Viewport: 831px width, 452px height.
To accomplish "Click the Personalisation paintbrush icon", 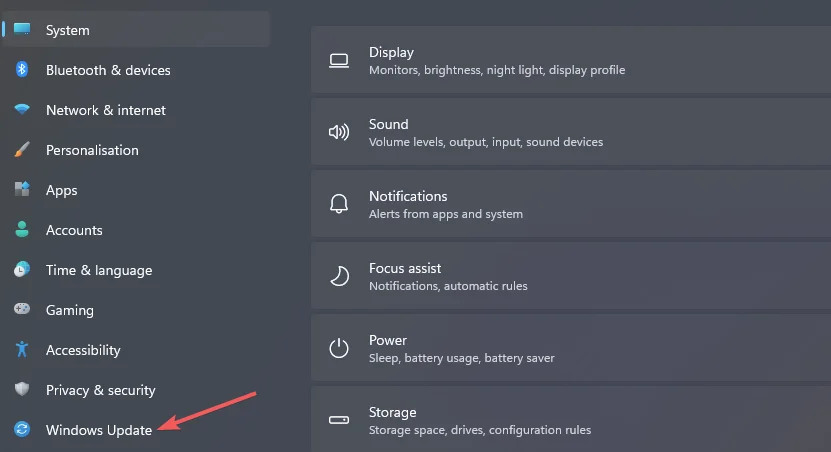I will [22, 149].
